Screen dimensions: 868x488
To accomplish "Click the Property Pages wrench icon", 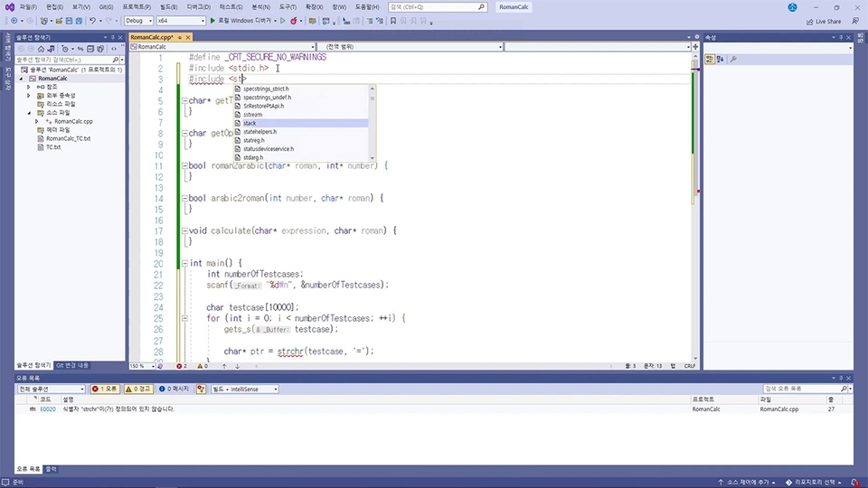I will click(733, 60).
